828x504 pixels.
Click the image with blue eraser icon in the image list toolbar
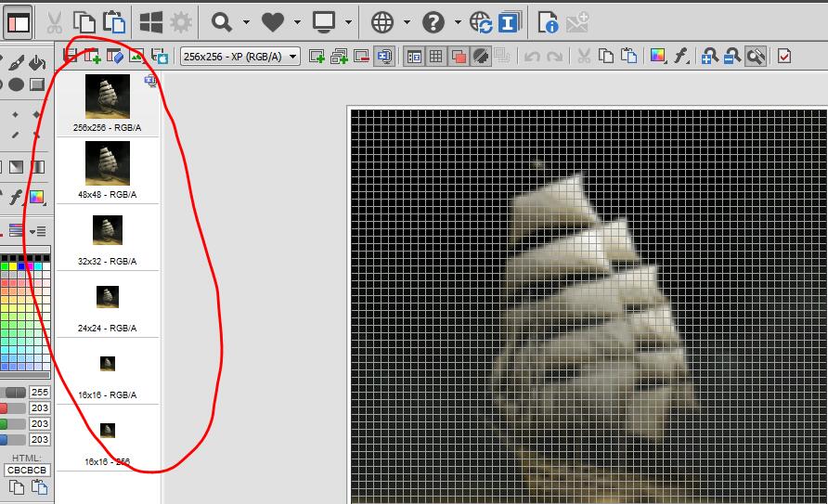coord(114,56)
